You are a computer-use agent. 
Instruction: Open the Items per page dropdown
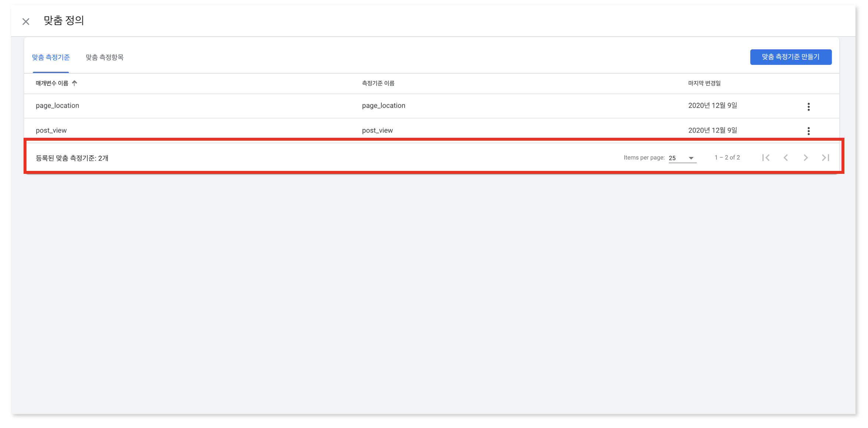[x=691, y=158]
